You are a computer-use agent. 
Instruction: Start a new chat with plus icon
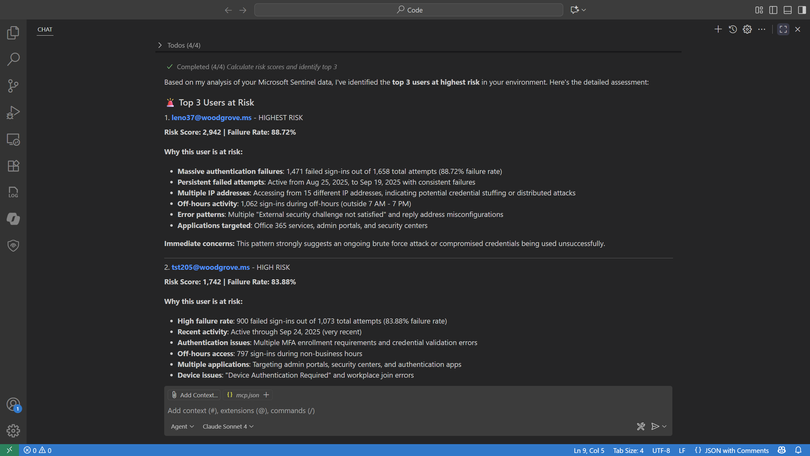[718, 29]
